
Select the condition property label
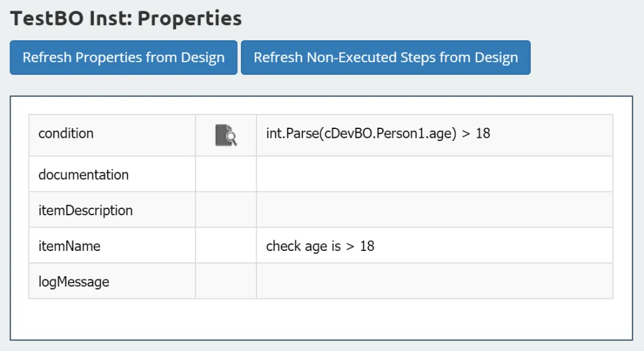pyautogui.click(x=66, y=133)
